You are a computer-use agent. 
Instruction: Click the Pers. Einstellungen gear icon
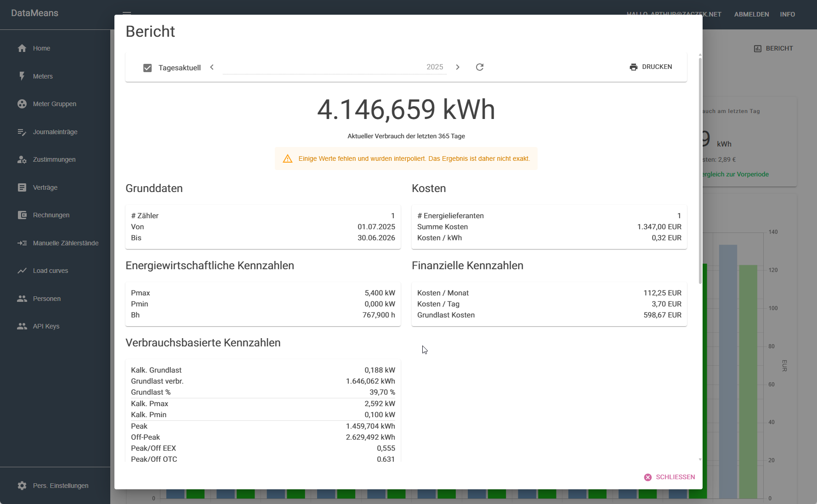tap(22, 486)
